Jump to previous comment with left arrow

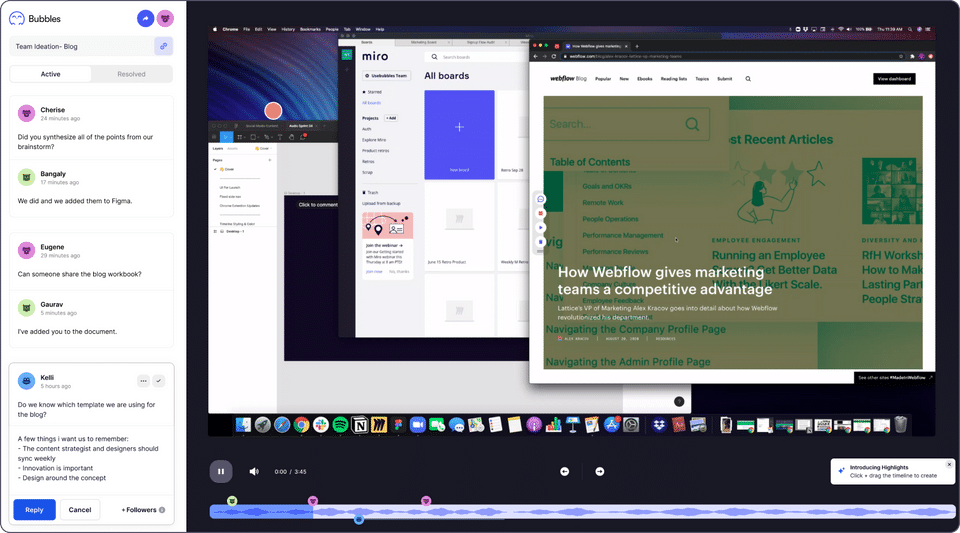564,471
